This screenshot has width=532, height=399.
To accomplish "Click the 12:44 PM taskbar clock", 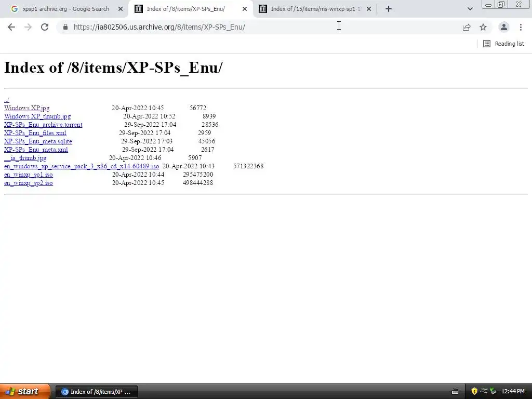I will [513, 392].
